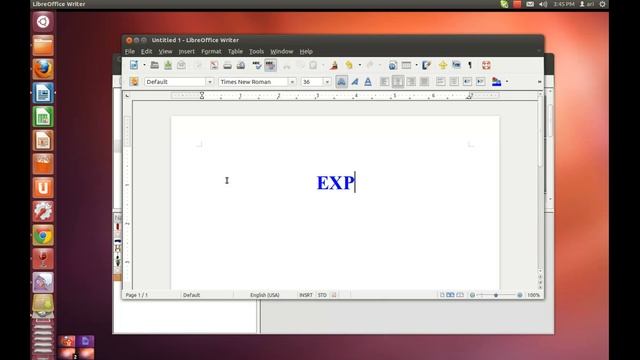
Task: Open the Format menu
Action: [x=211, y=51]
